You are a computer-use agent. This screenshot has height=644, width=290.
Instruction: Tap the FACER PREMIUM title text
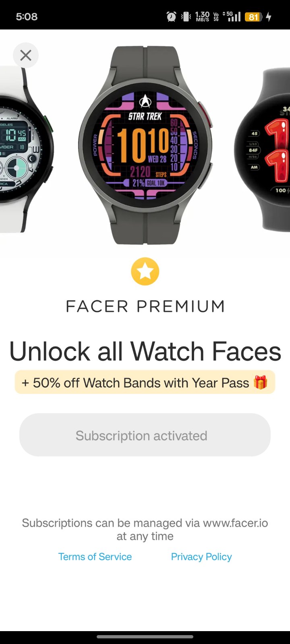(145, 306)
